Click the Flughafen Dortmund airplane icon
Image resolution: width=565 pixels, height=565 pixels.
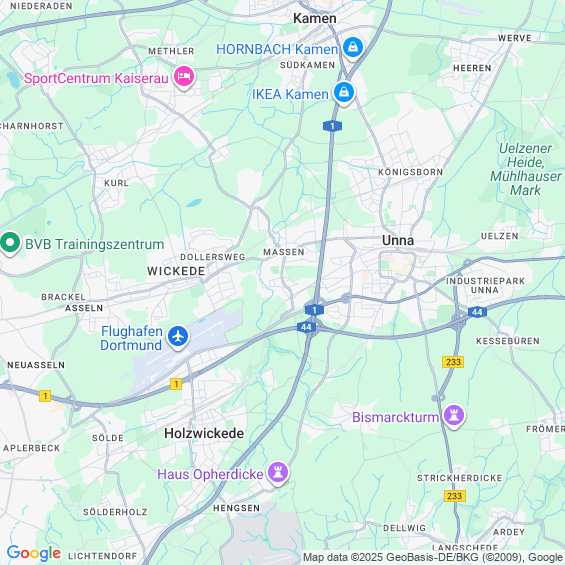tap(178, 337)
